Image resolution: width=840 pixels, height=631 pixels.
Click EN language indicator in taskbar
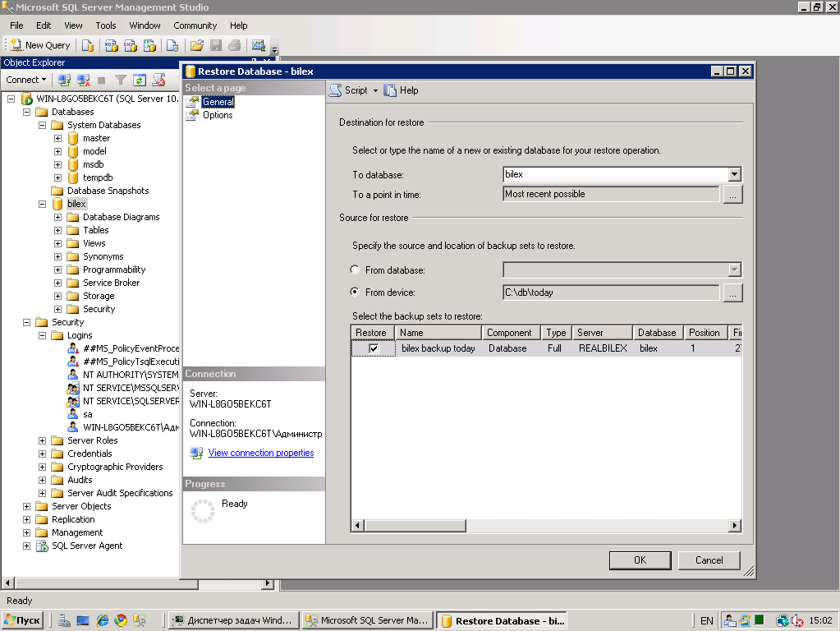707,621
